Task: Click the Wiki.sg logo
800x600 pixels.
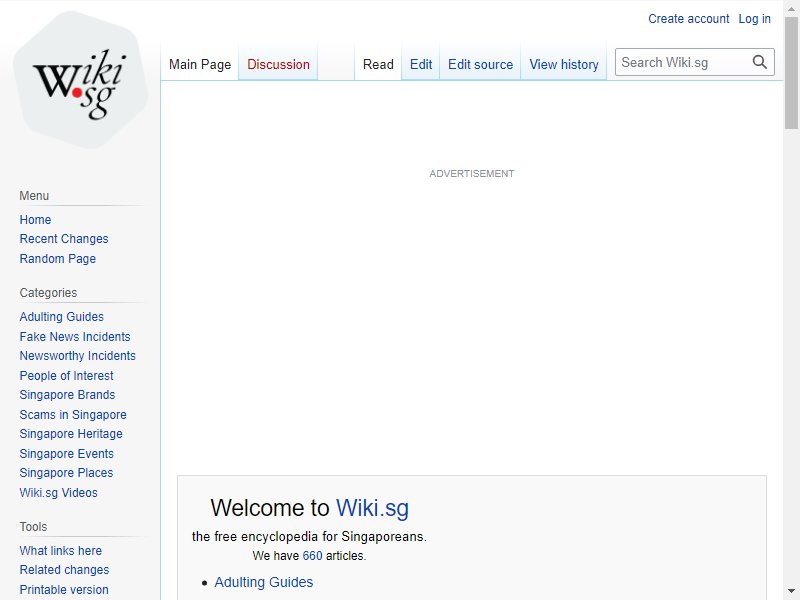Action: tap(80, 80)
